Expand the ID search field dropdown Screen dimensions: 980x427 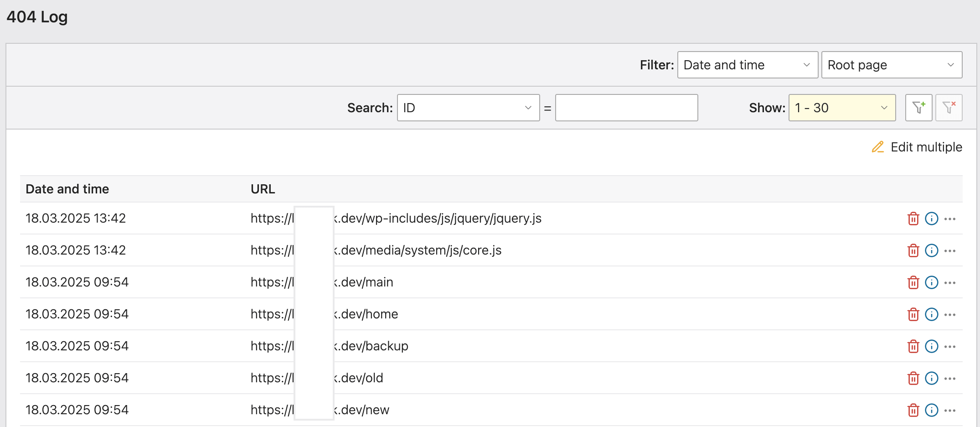pyautogui.click(x=468, y=108)
